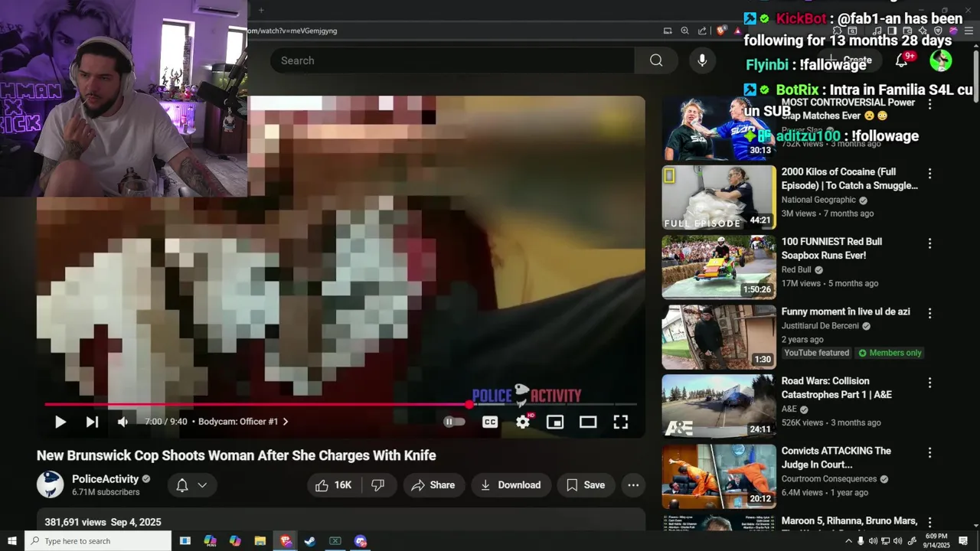Click the YouTube featured badge
980x551 pixels.
tap(816, 353)
